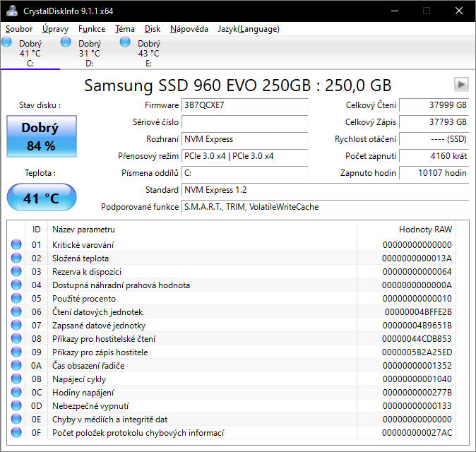The height and width of the screenshot is (452, 476).
Task: Click Celkový Čtení value 37999 GB
Action: (x=434, y=105)
